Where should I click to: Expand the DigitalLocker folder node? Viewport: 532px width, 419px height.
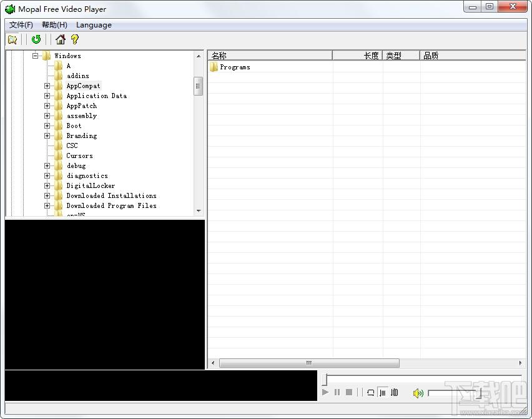(47, 185)
